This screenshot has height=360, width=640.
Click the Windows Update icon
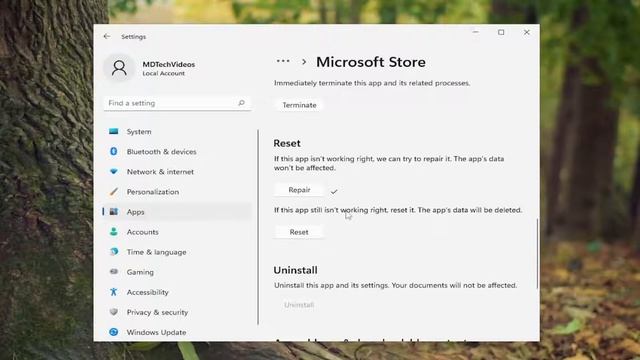pos(114,332)
